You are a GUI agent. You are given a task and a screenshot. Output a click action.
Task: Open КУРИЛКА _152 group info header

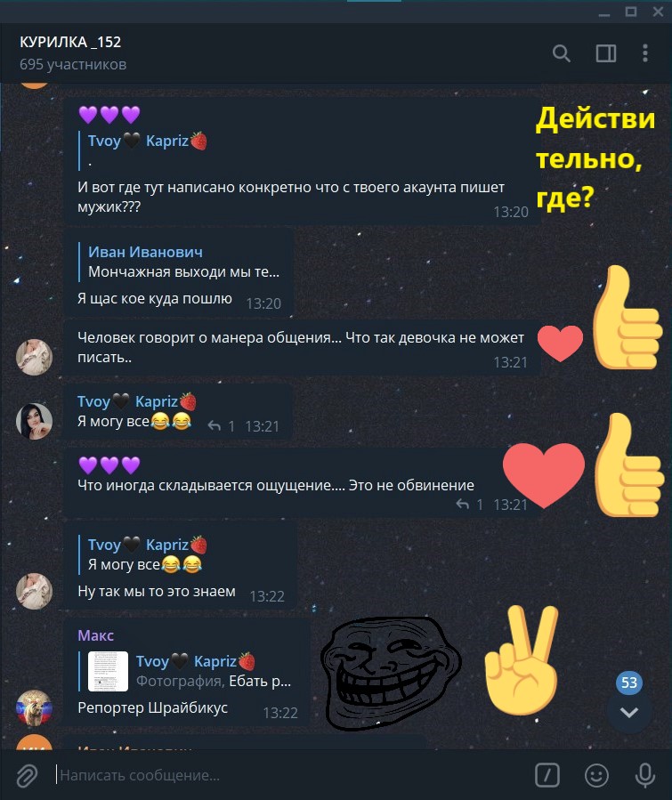tap(72, 53)
